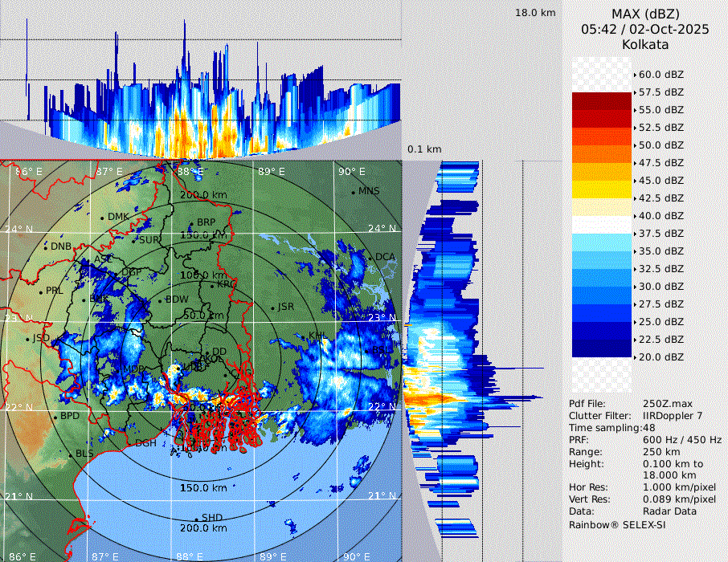Select the SHD station marker
The image size is (728, 562).
pos(195,518)
